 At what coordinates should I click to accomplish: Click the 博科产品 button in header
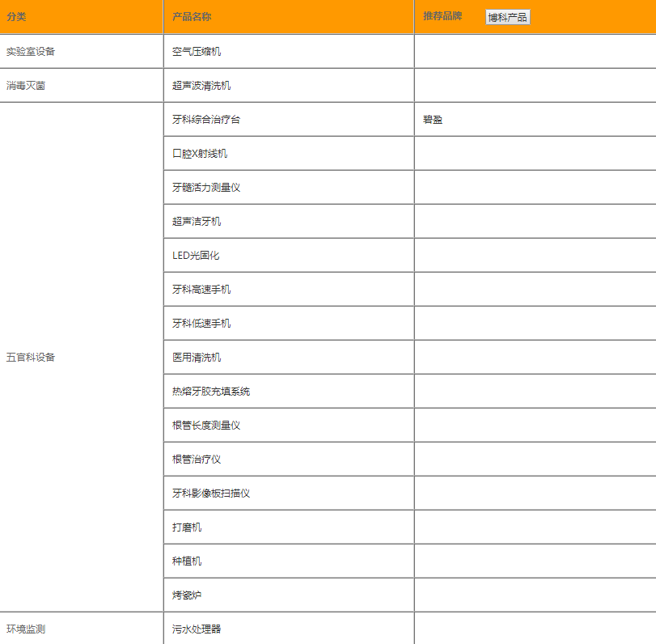click(x=506, y=16)
